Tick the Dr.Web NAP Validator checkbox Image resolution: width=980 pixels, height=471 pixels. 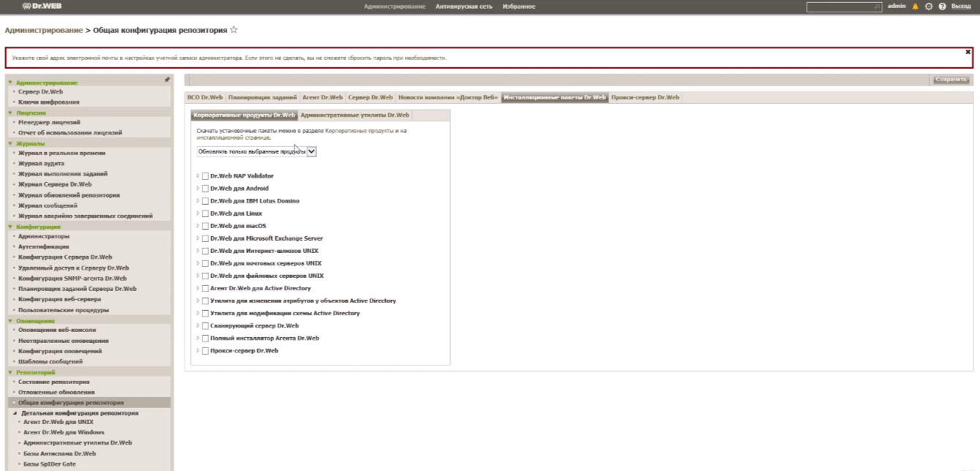click(205, 176)
